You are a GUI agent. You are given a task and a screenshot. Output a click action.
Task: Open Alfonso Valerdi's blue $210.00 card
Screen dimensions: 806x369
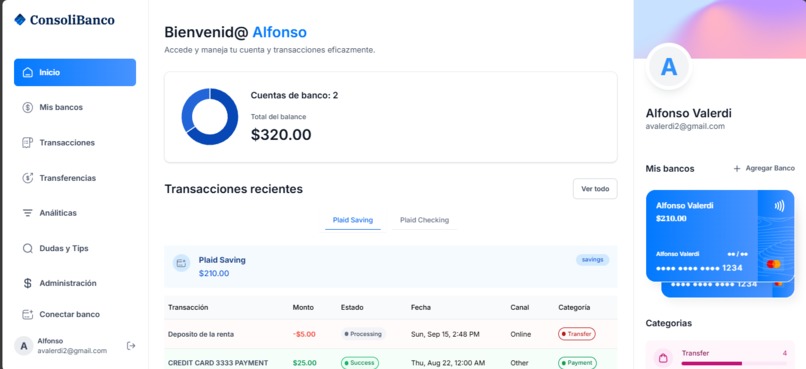(x=720, y=236)
